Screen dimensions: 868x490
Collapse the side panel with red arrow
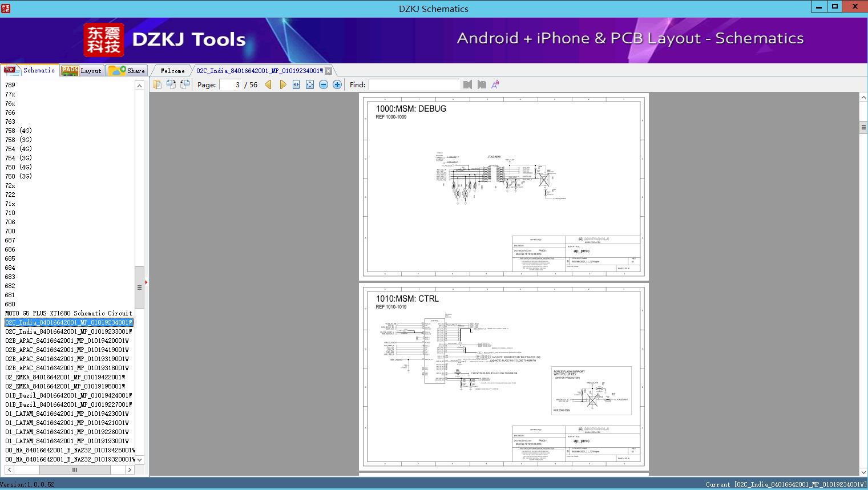[x=146, y=282]
